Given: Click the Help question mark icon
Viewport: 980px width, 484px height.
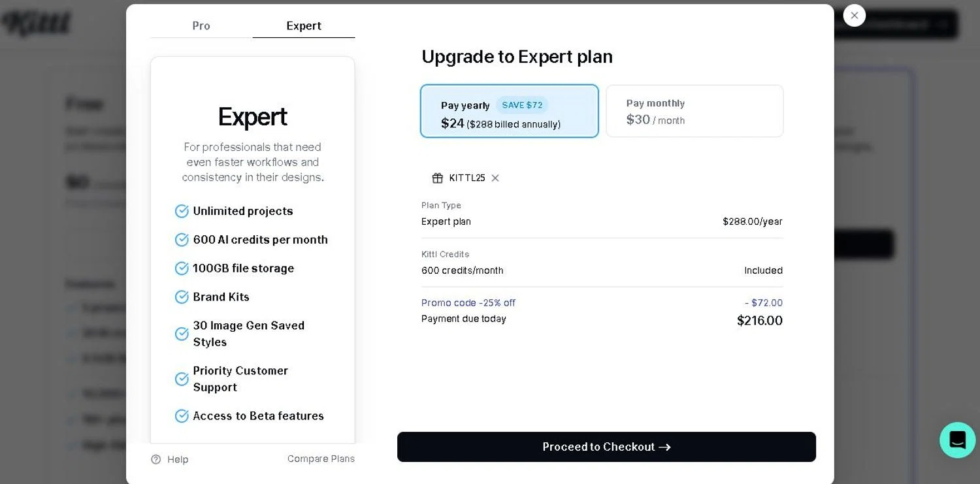Looking at the screenshot, I should tap(156, 459).
